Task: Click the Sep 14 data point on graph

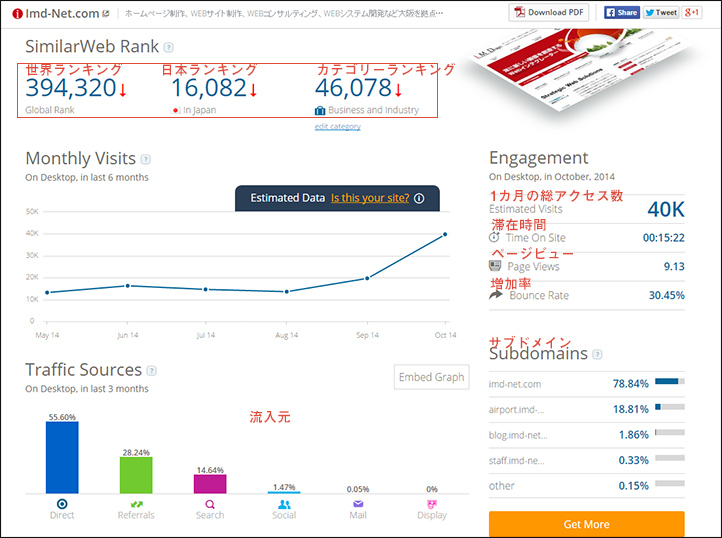Action: pyautogui.click(x=367, y=278)
